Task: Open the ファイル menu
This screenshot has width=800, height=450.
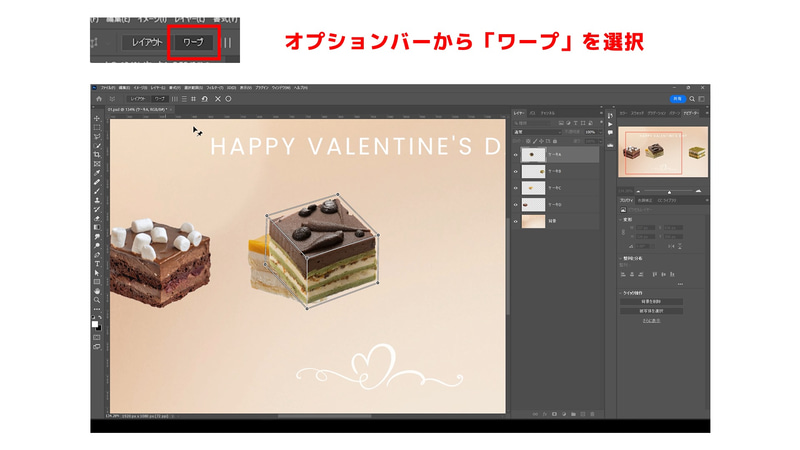Action: tap(108, 88)
